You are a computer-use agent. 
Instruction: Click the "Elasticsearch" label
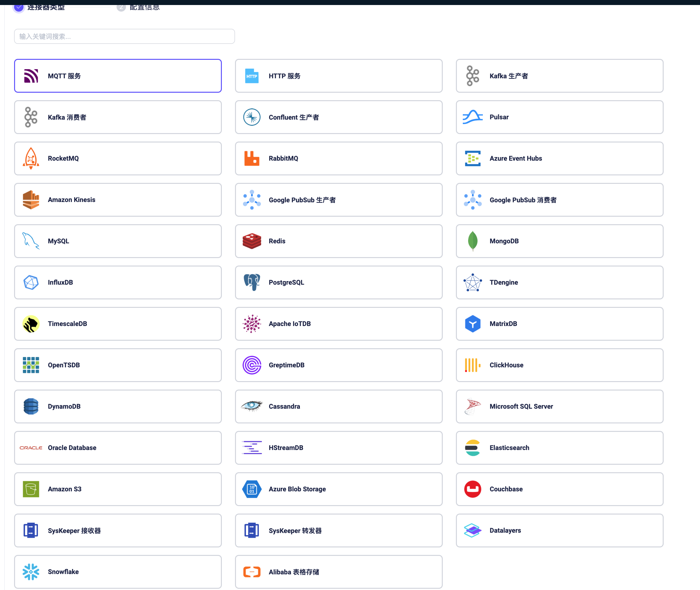click(x=509, y=448)
